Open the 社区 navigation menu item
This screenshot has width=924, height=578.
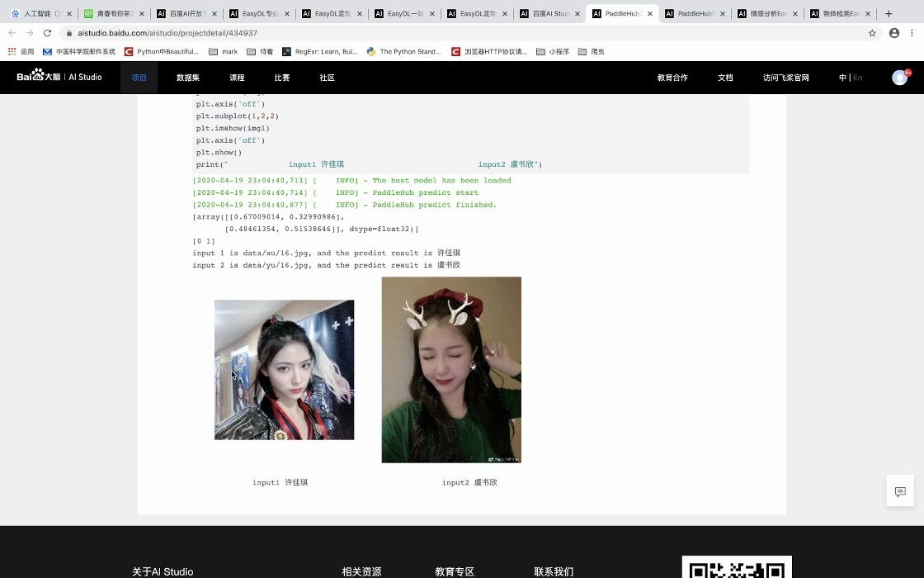pyautogui.click(x=327, y=77)
